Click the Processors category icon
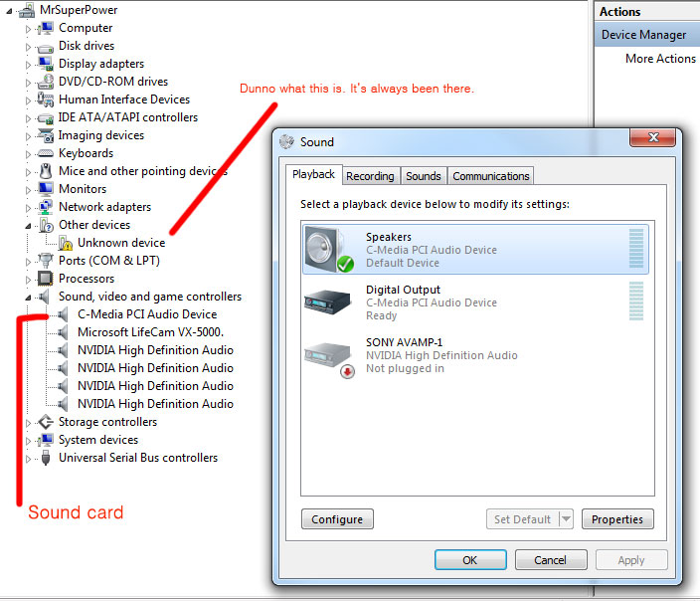 pyautogui.click(x=46, y=279)
